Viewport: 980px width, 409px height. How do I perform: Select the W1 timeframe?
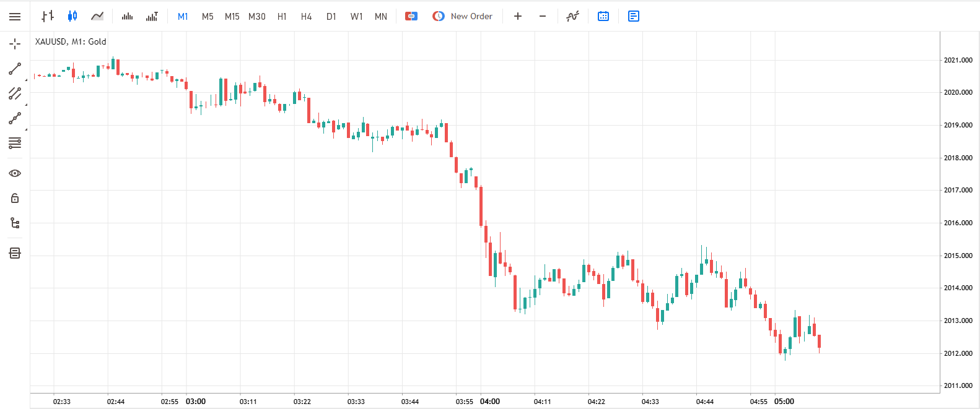[x=356, y=17]
